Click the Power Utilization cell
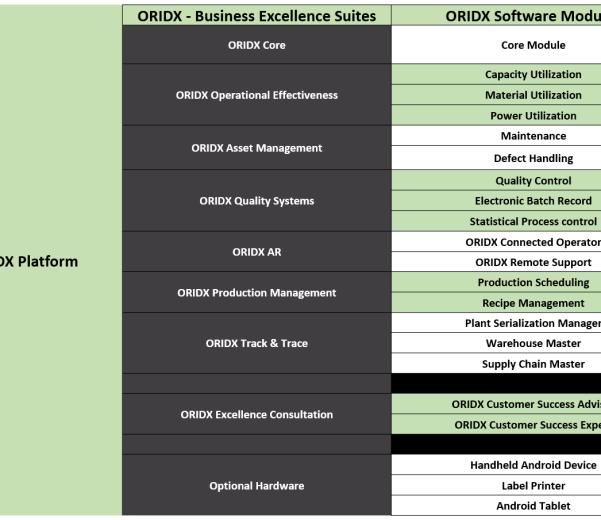 (x=532, y=116)
